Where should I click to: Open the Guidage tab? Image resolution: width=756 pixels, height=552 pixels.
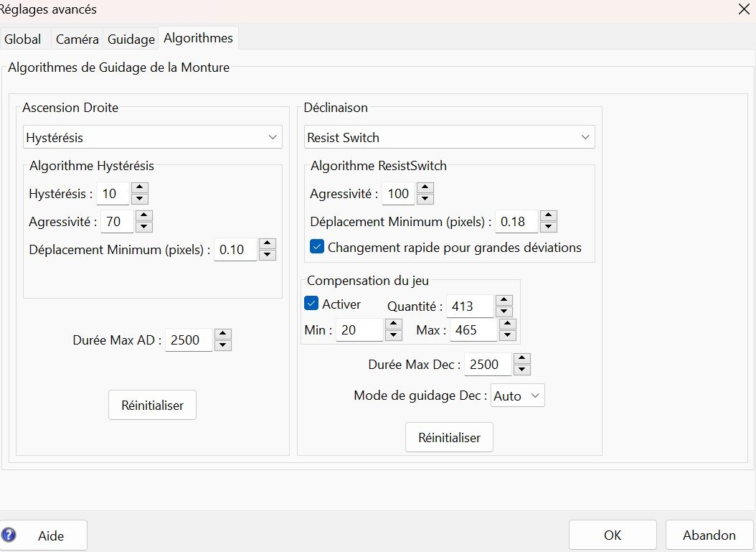click(x=131, y=39)
